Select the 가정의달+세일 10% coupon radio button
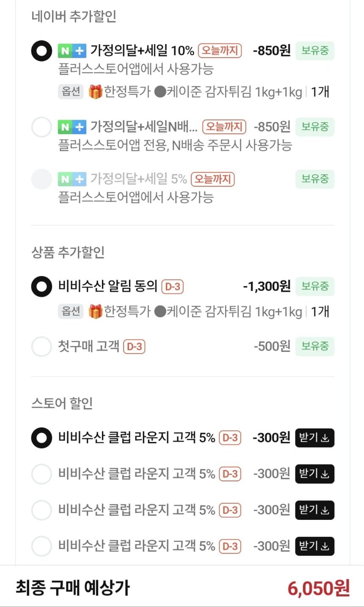Screen dimensions: 364x607 click(x=41, y=51)
